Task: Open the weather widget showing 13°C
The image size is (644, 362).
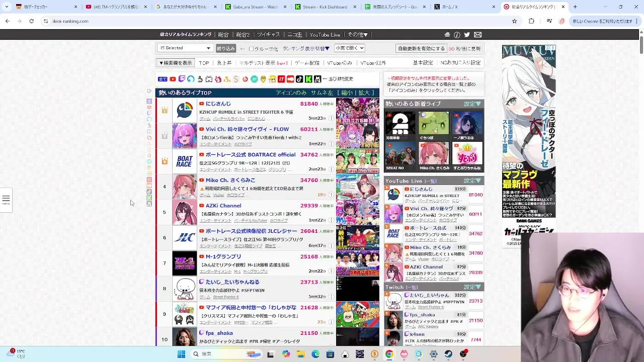Action: point(16,353)
